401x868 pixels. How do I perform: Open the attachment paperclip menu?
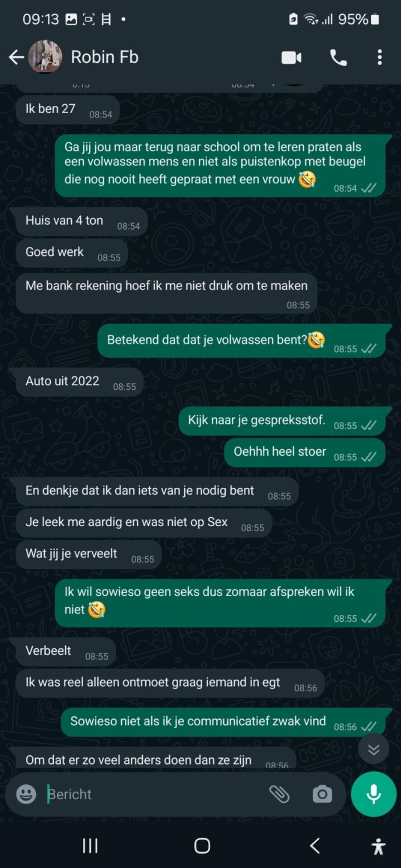pyautogui.click(x=279, y=794)
